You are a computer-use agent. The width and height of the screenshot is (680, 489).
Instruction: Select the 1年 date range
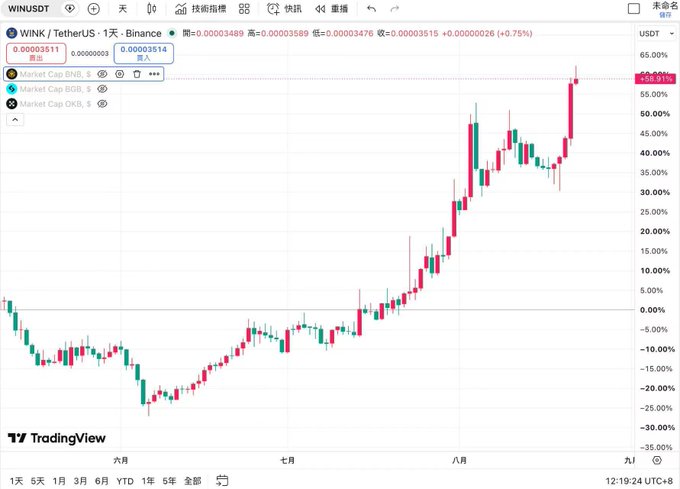click(x=148, y=481)
